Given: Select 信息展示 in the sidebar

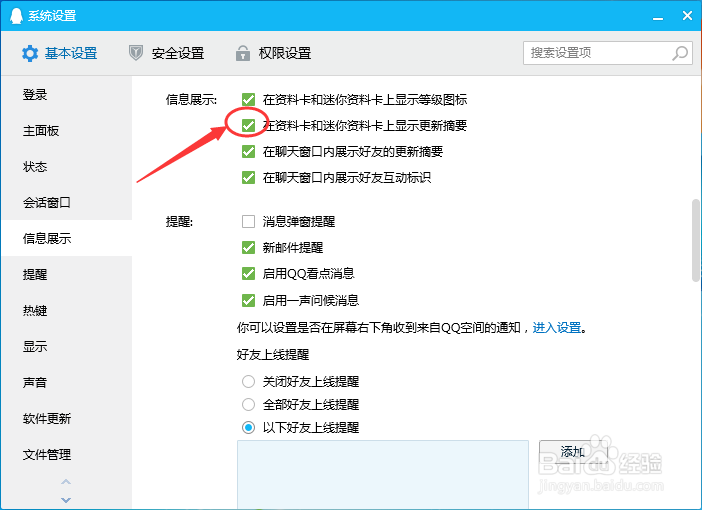Looking at the screenshot, I should pyautogui.click(x=67, y=238).
